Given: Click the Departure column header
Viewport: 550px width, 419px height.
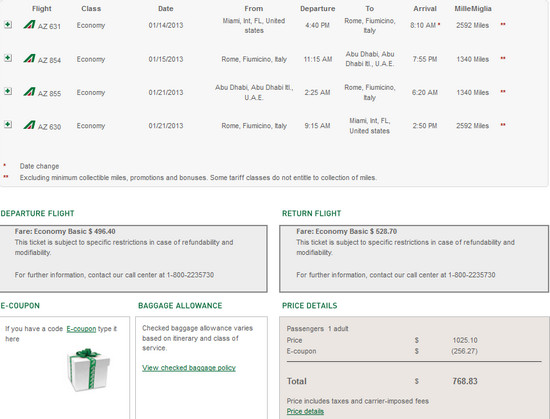Looking at the screenshot, I should (317, 8).
